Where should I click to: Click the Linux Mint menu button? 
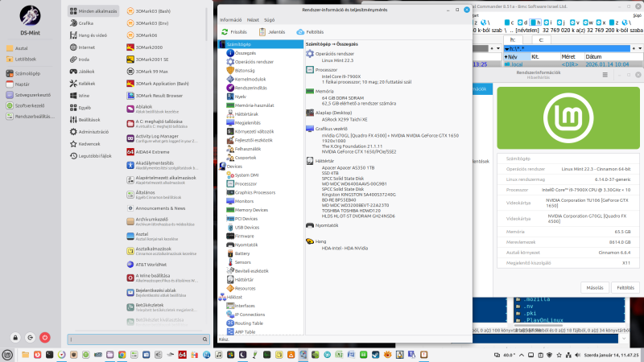(x=7, y=355)
